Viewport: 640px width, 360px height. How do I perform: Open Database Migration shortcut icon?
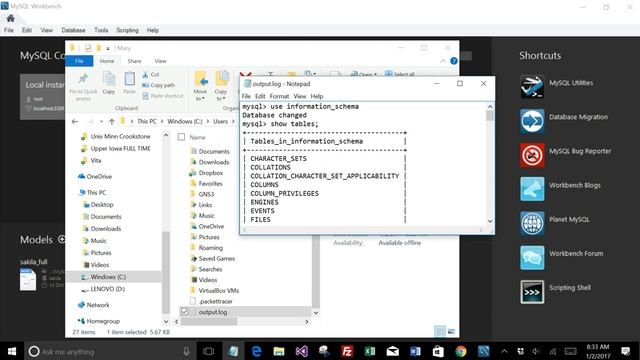click(x=532, y=121)
